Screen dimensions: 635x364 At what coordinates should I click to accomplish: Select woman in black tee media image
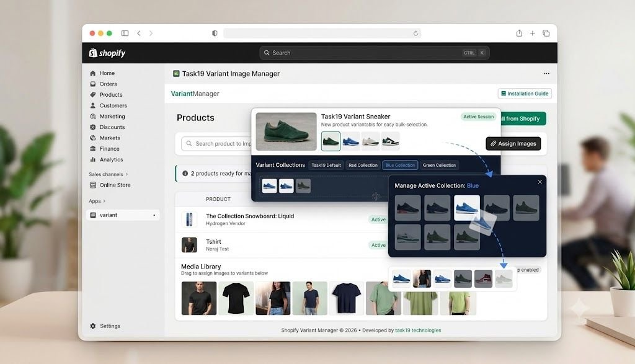(x=273, y=298)
